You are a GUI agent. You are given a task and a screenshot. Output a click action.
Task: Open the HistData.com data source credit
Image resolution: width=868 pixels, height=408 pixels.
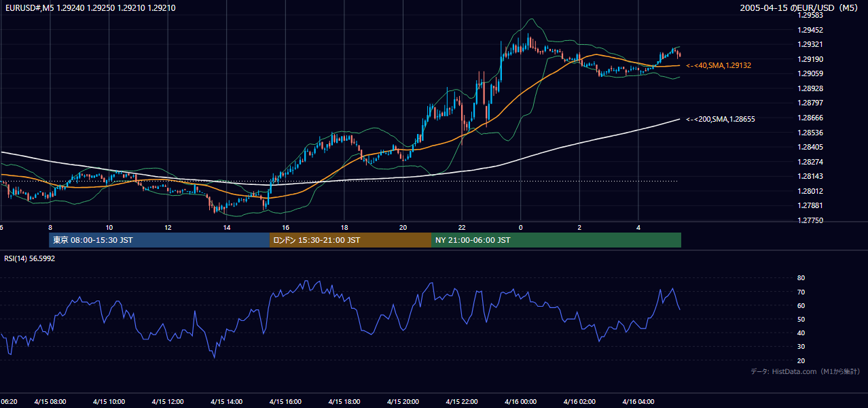tap(806, 371)
